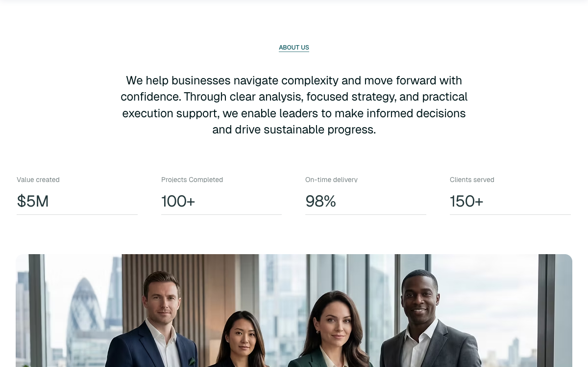The image size is (588, 367).
Task: Click the divider line under $5M
Action: point(77,214)
